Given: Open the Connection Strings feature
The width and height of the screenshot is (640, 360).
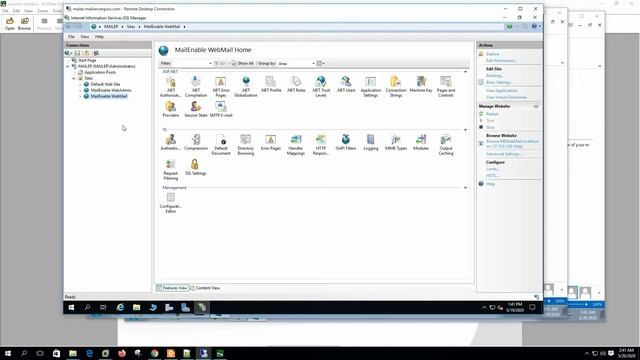Looking at the screenshot, I should click(x=396, y=86).
